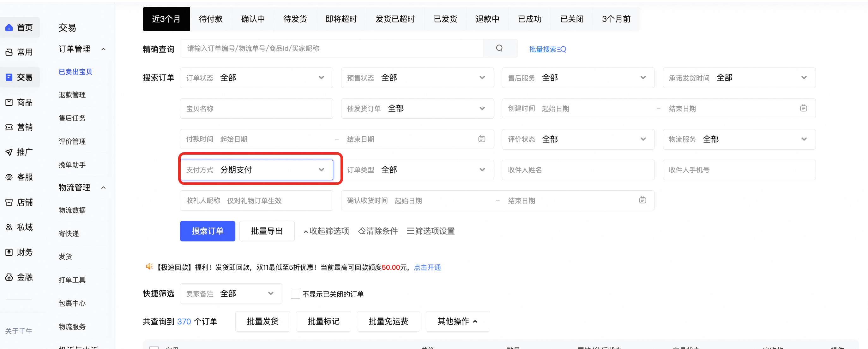This screenshot has width=868, height=349.
Task: Open calendar icon in 确认收货时间 field
Action: (x=643, y=200)
